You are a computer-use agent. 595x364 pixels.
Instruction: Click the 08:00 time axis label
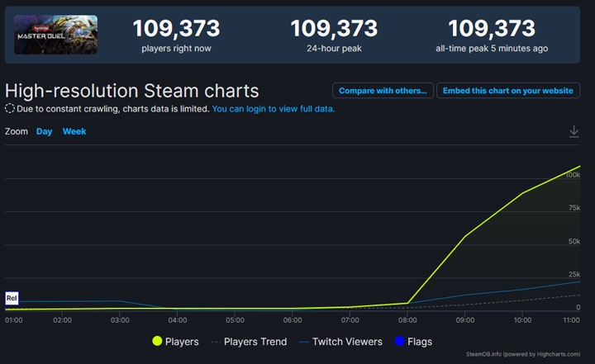(x=407, y=319)
